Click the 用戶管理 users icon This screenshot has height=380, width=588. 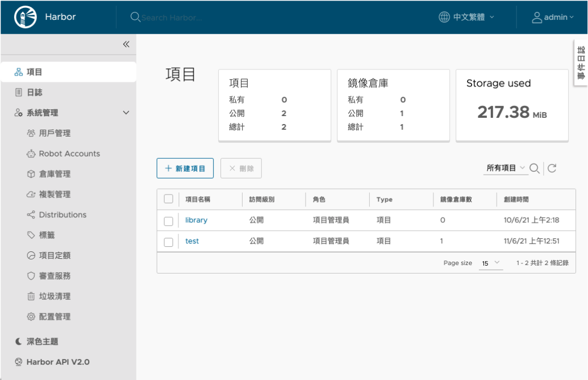[x=31, y=133]
